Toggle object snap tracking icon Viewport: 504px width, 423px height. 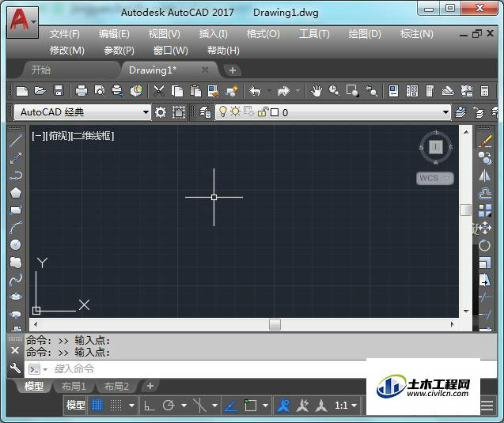click(231, 406)
